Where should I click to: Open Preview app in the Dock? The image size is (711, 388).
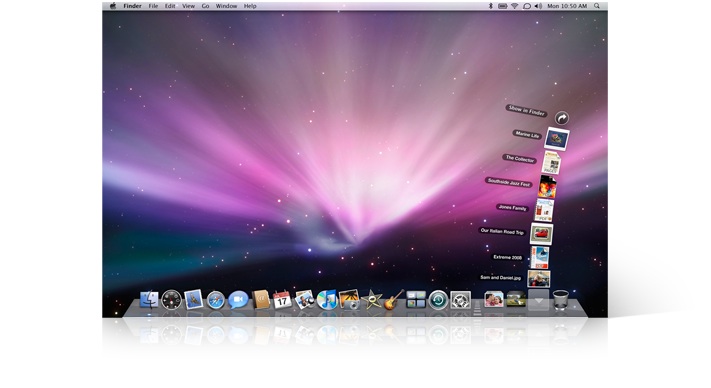(x=305, y=300)
